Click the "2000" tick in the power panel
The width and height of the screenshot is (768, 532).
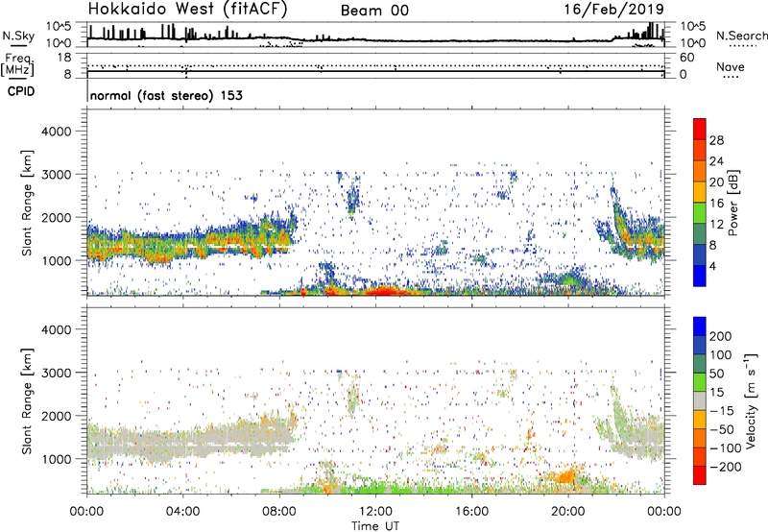tap(57, 217)
